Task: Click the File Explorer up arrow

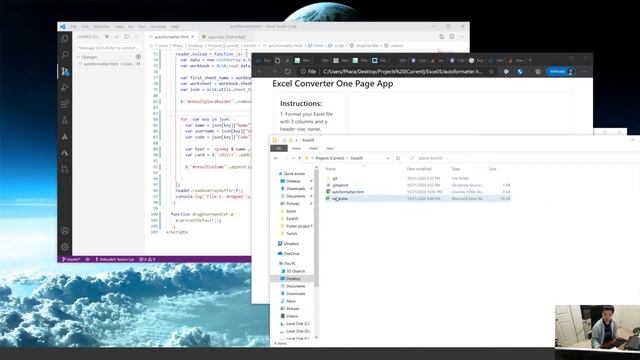Action: pyautogui.click(x=299, y=158)
